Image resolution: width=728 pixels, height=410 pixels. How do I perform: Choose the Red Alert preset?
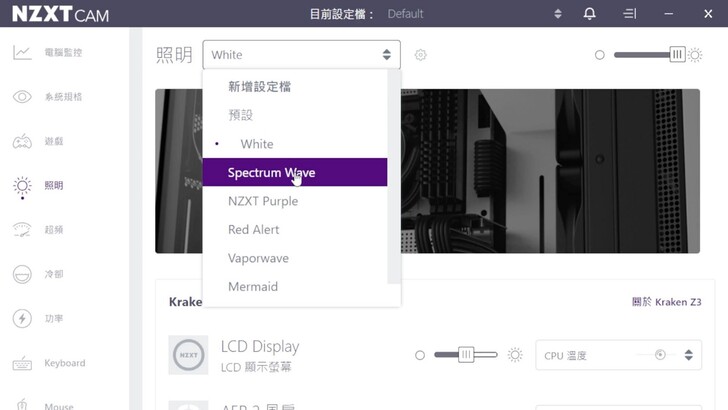pyautogui.click(x=295, y=229)
